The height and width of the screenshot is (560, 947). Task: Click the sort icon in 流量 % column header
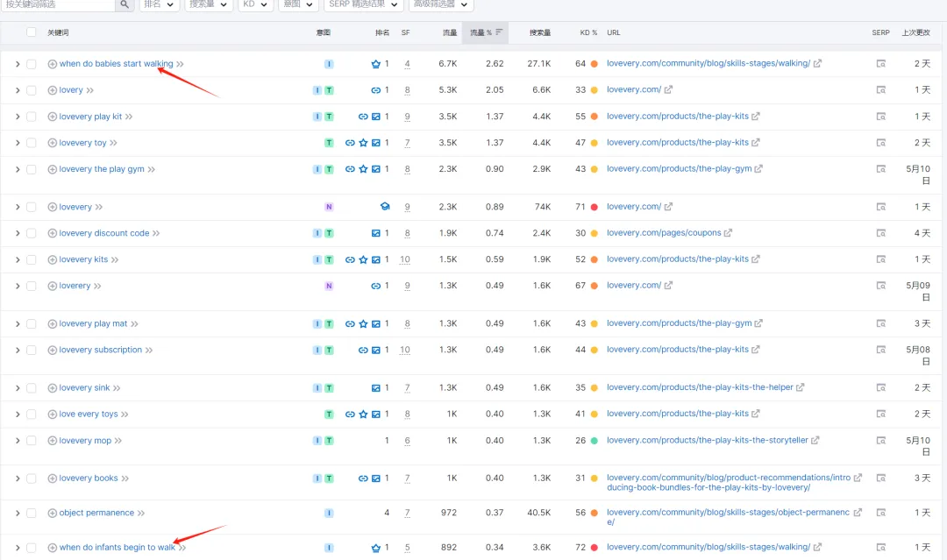click(x=499, y=32)
